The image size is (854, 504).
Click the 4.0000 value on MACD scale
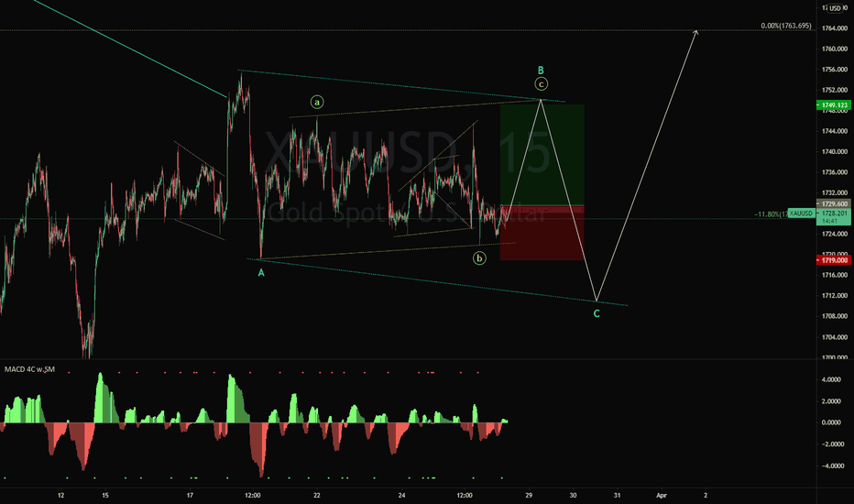831,379
